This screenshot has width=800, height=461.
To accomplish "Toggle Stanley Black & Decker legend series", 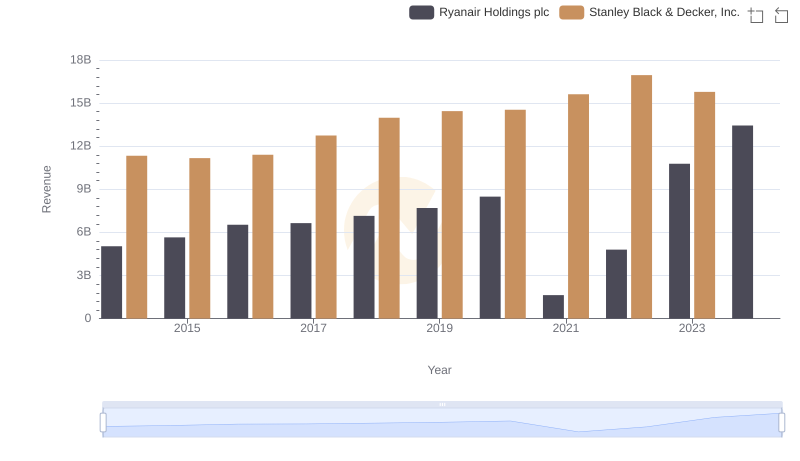I will pos(649,12).
